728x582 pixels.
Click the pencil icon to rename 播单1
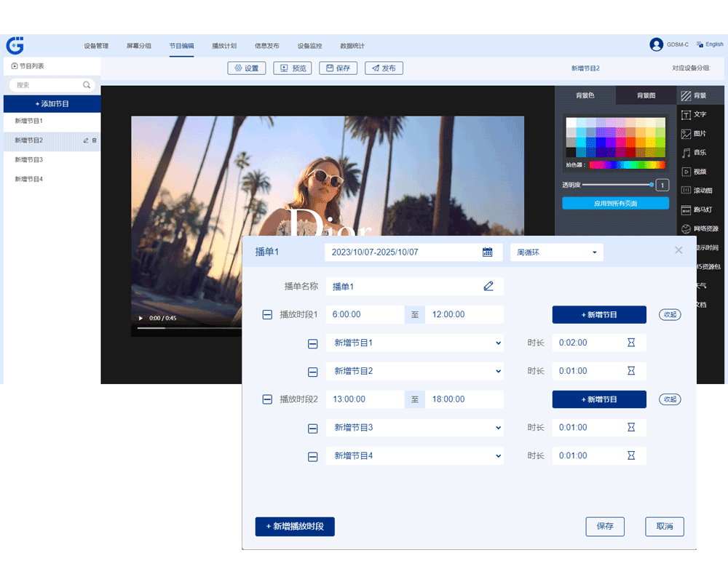click(x=488, y=287)
